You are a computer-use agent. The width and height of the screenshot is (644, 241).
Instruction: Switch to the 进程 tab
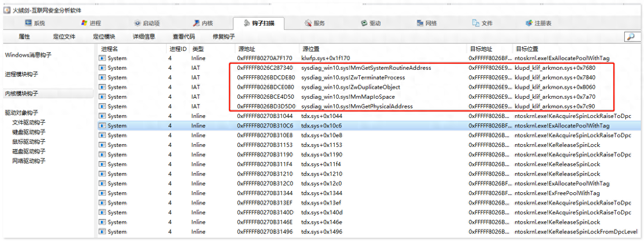(x=90, y=23)
